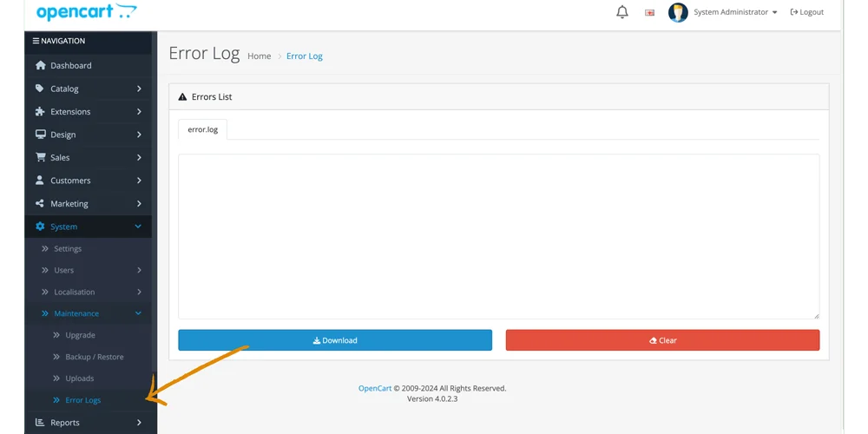Expand the Catalog menu chevron
Image resolution: width=868 pixels, height=434 pixels.
click(139, 89)
